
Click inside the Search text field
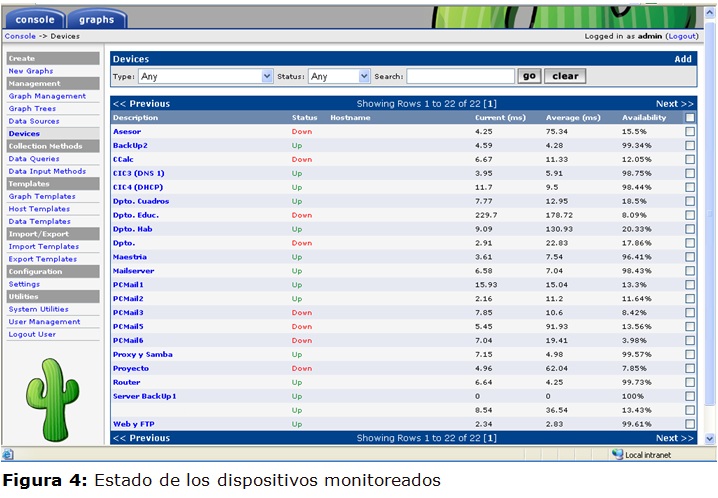[x=460, y=76]
